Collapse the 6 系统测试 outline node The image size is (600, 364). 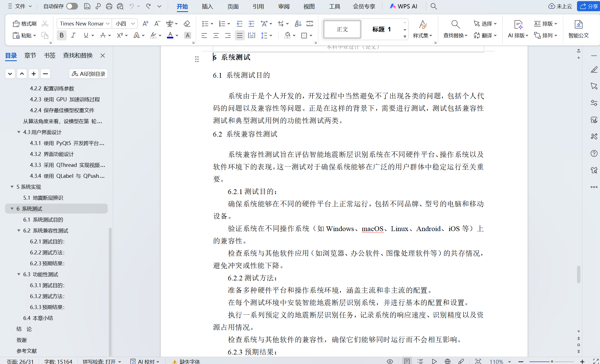12,209
